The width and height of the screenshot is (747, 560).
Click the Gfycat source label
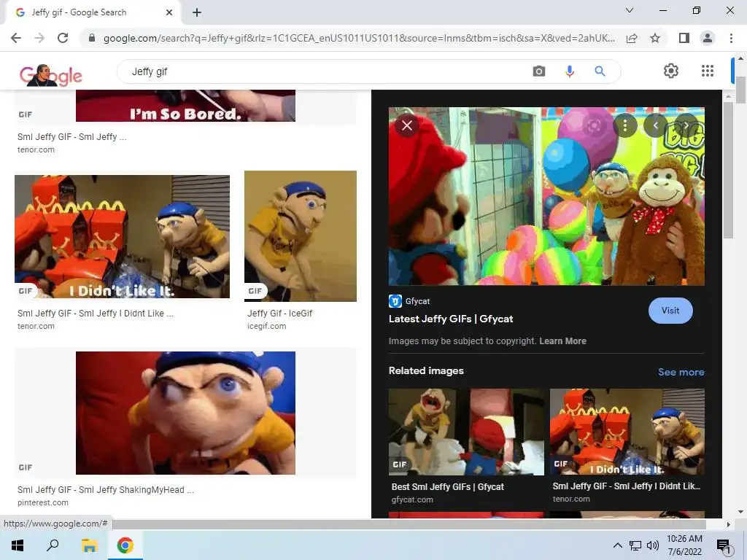coord(418,301)
